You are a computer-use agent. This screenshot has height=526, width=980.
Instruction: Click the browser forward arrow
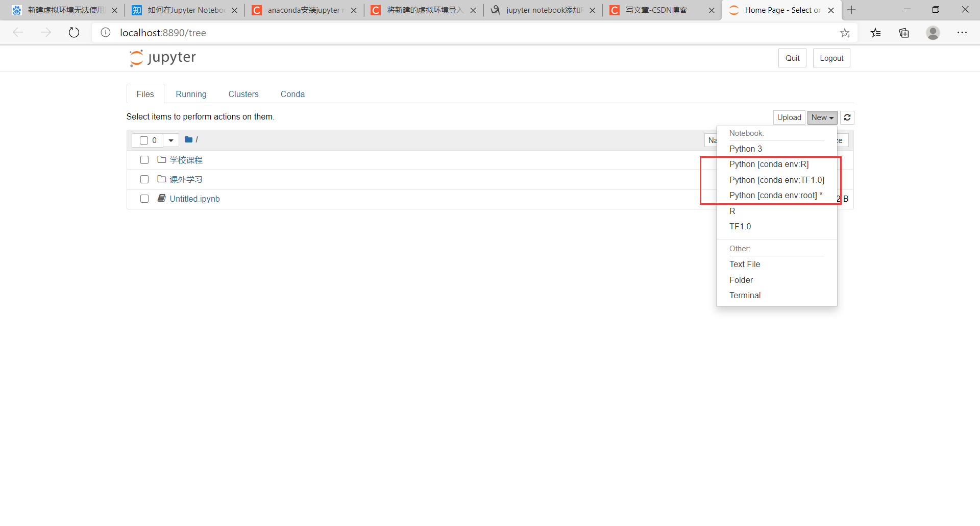(x=46, y=33)
